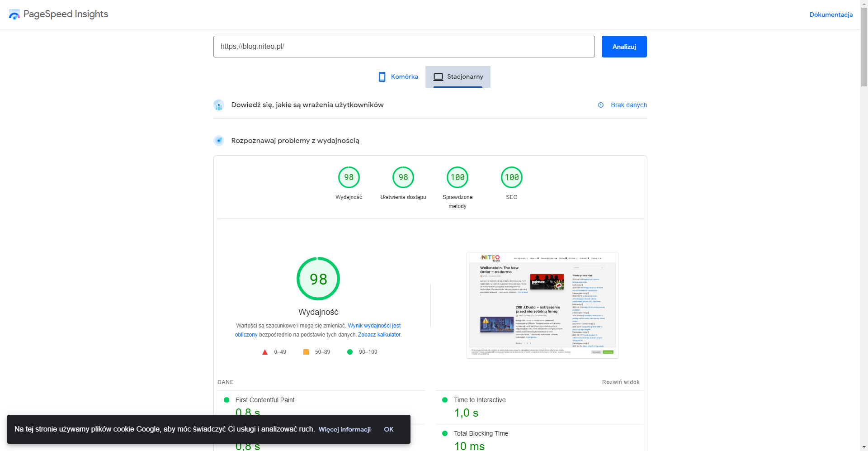Switch to the Stacjonarny tab
This screenshot has width=868, height=451.
[x=458, y=77]
